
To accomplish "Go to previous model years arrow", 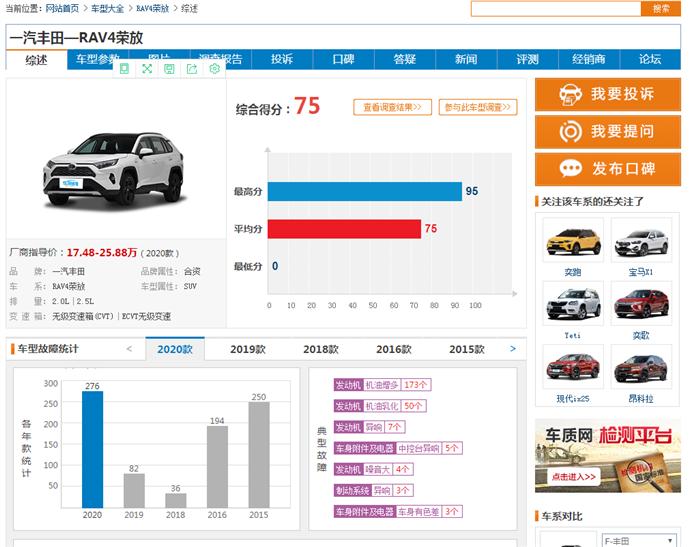I will 129,349.
